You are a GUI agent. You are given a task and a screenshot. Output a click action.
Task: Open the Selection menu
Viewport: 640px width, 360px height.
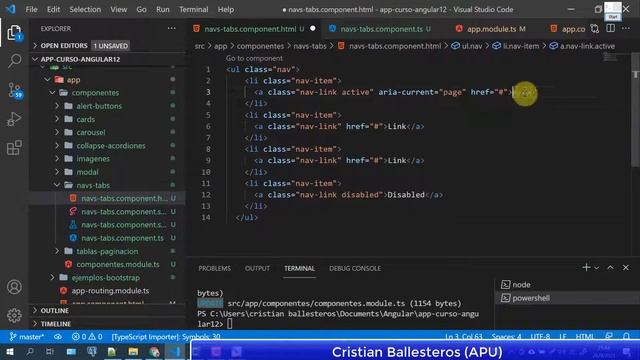pyautogui.click(x=85, y=9)
